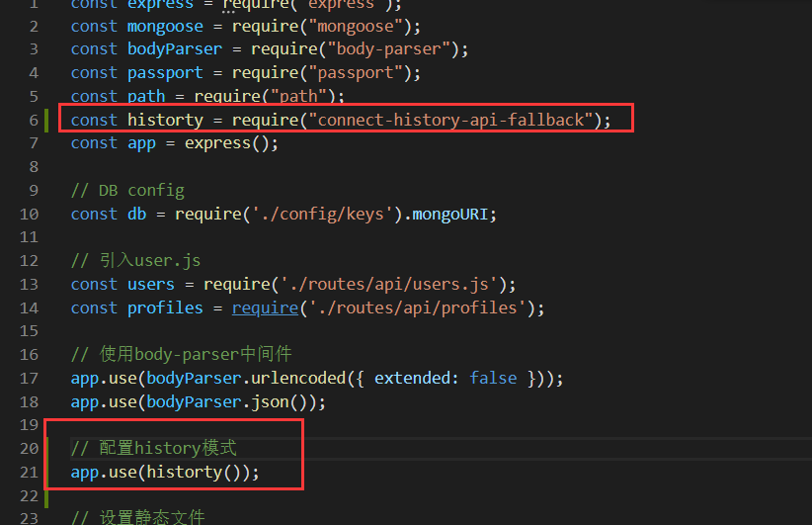Click './routes/api/users.js' path string
Screen dimensions: 812x525
tap(388, 284)
